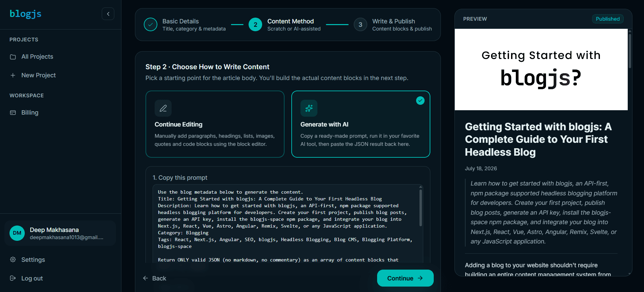
Task: Click the Published status badge
Action: click(608, 19)
